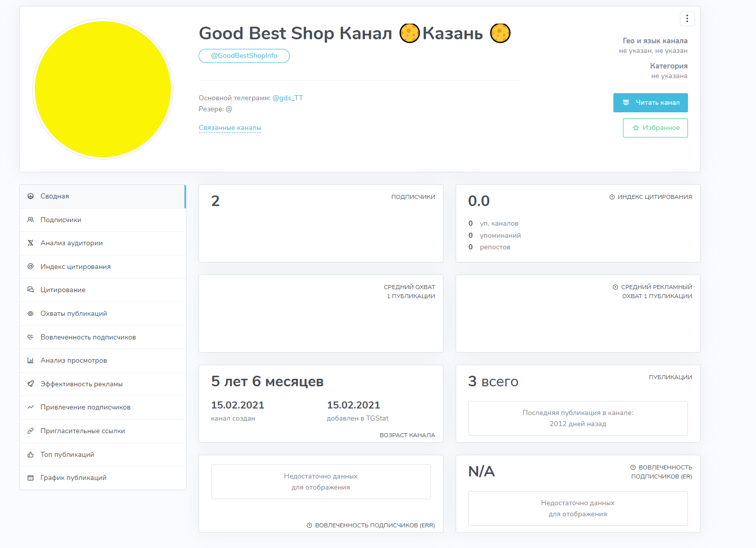Open the Подписчики menu item
The height and width of the screenshot is (548, 756).
click(x=103, y=220)
